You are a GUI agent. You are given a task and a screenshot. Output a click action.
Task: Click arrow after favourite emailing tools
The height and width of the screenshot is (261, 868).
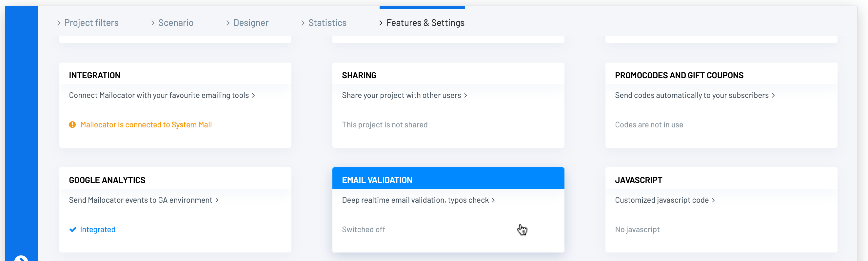pos(253,96)
